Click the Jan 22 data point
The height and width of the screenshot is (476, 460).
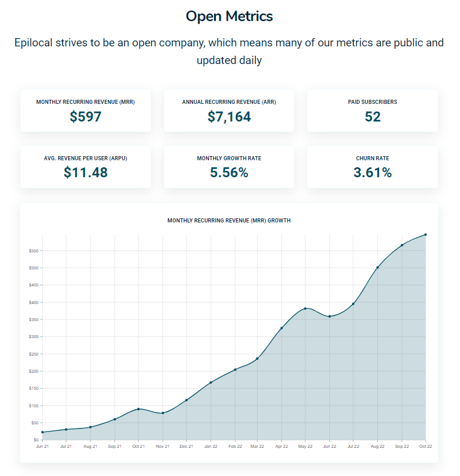click(x=211, y=383)
